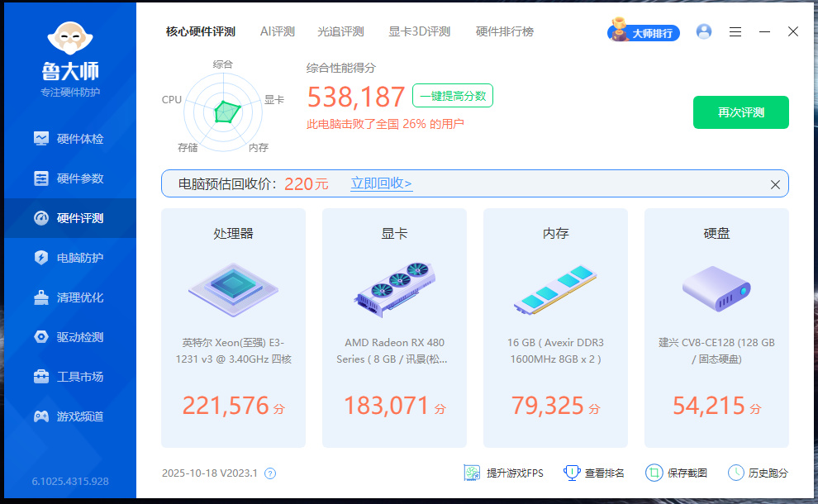Click the 鲁大师 mascot logo

click(70, 38)
